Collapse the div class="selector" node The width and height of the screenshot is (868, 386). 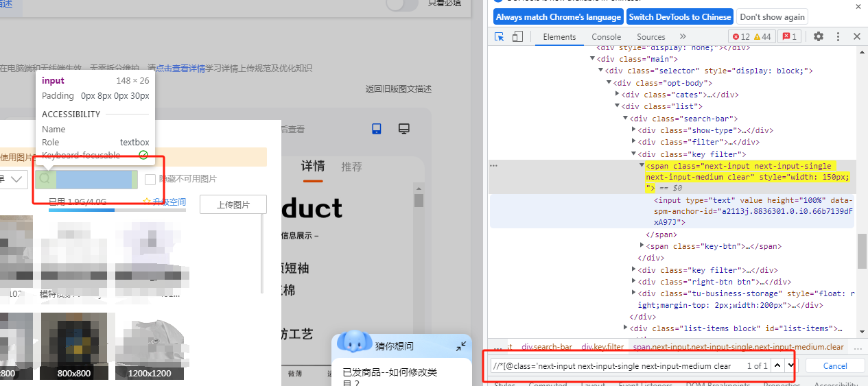pos(601,71)
